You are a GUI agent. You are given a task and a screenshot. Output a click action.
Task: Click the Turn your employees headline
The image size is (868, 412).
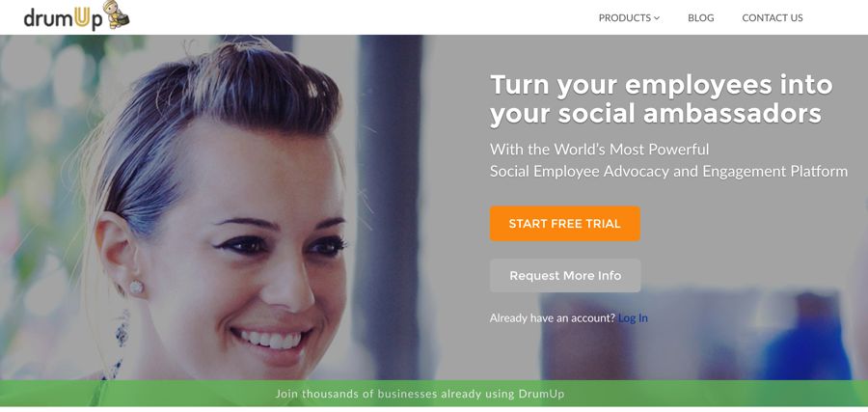662,99
